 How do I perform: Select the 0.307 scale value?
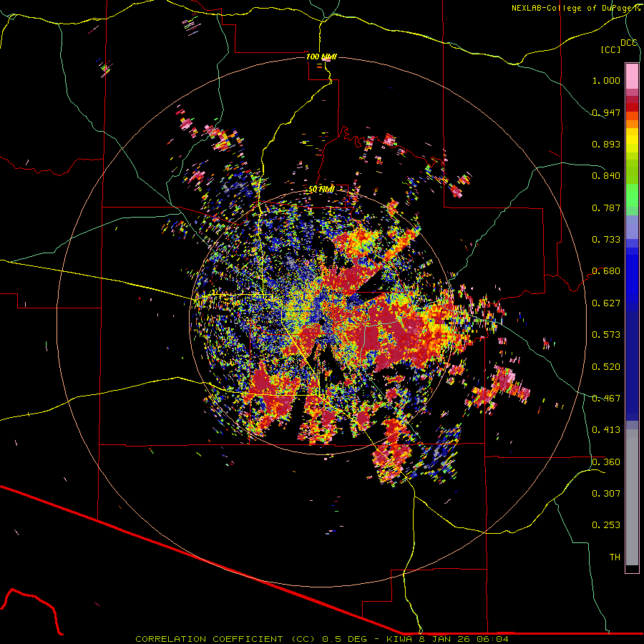[x=606, y=494]
